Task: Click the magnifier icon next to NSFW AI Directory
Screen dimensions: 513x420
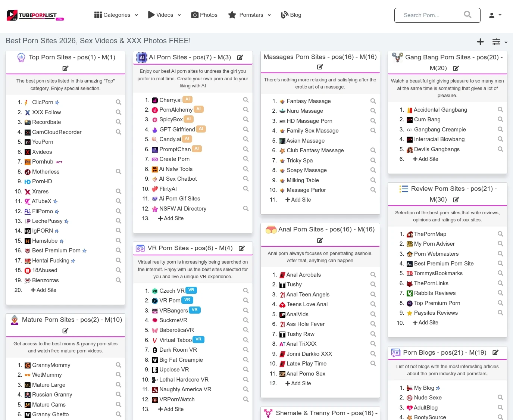Action: [x=246, y=209]
